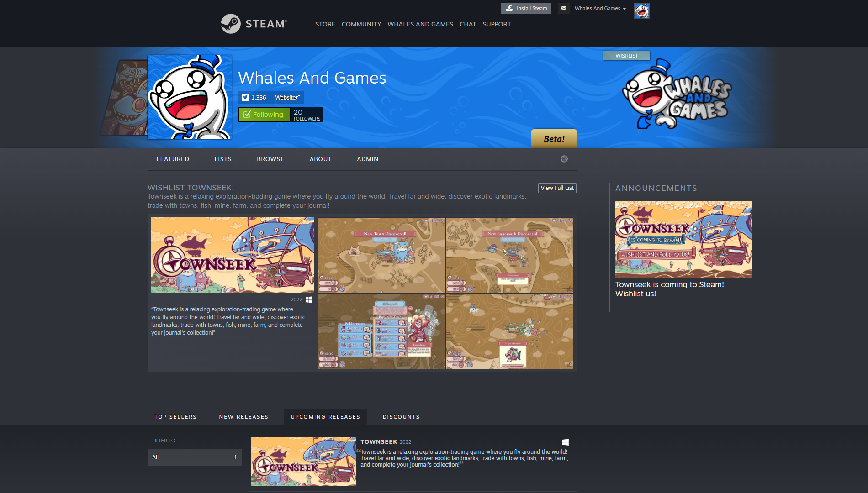Click the Whales And Games profile picture

[x=190, y=97]
